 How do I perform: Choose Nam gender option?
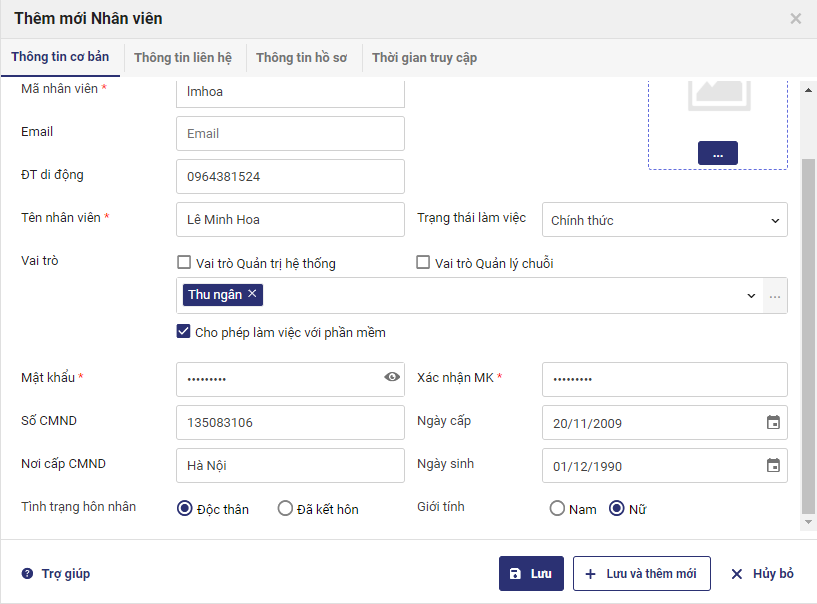click(x=557, y=509)
